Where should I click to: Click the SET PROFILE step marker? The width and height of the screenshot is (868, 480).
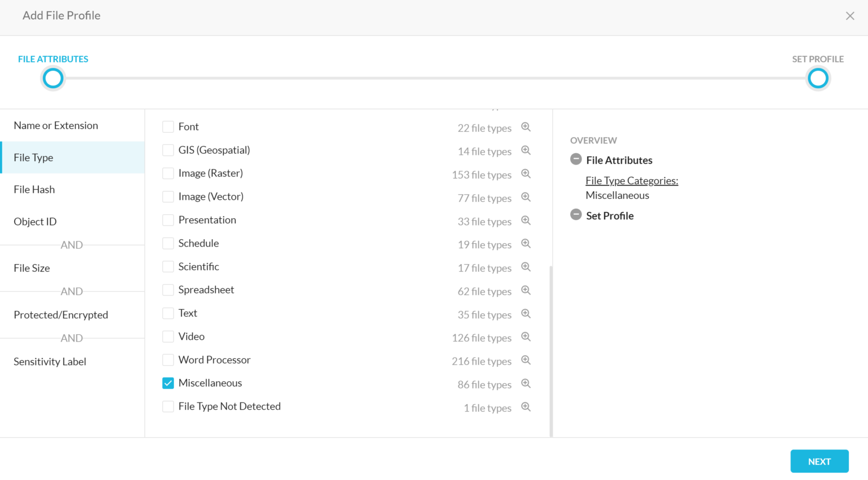818,78
